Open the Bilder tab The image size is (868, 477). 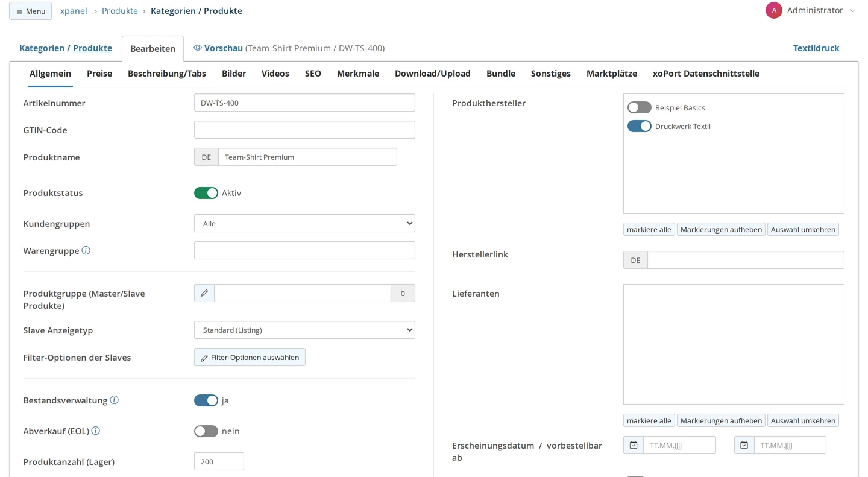click(x=234, y=74)
